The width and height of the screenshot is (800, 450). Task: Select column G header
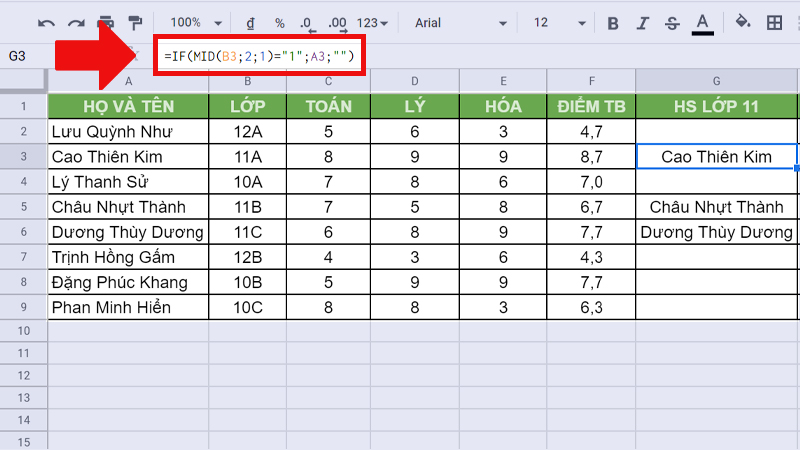pyautogui.click(x=716, y=81)
